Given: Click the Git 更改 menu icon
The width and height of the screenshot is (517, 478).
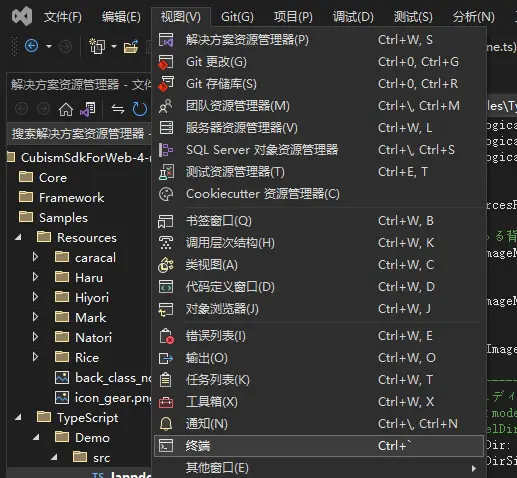Looking at the screenshot, I should pyautogui.click(x=166, y=62).
